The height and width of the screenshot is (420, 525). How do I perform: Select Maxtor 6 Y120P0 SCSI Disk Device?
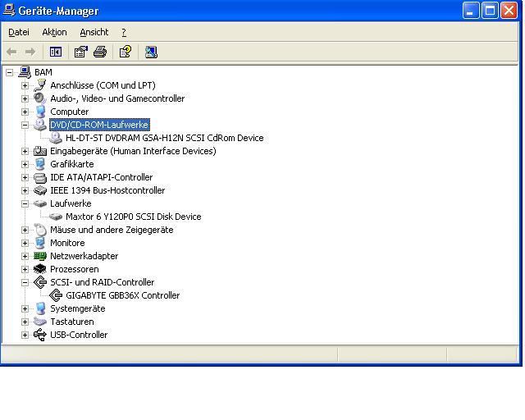point(133,217)
